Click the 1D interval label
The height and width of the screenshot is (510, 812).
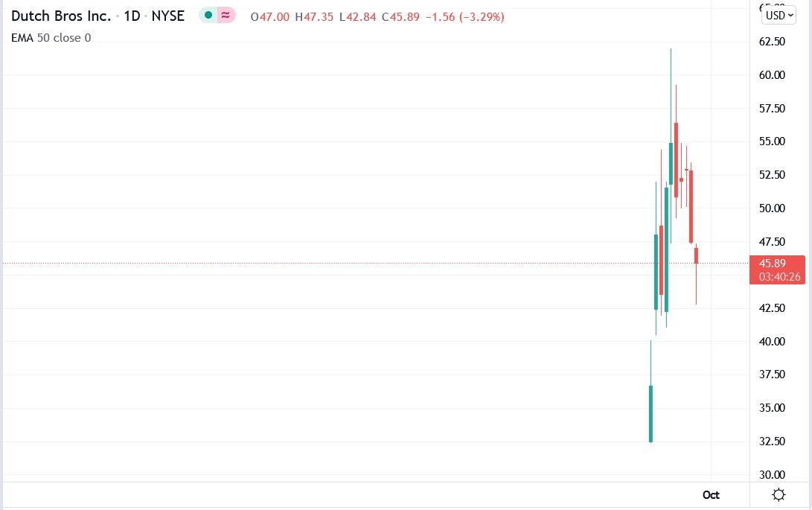click(132, 16)
